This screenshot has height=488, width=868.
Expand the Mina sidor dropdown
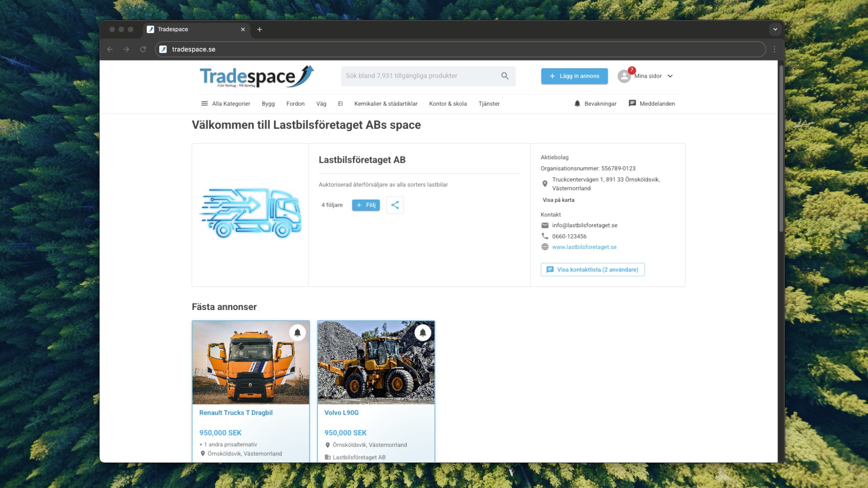(670, 76)
